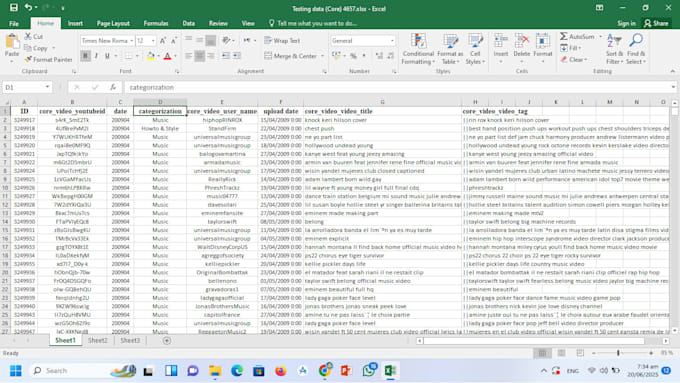Toggle Wrap Text

coord(282,40)
